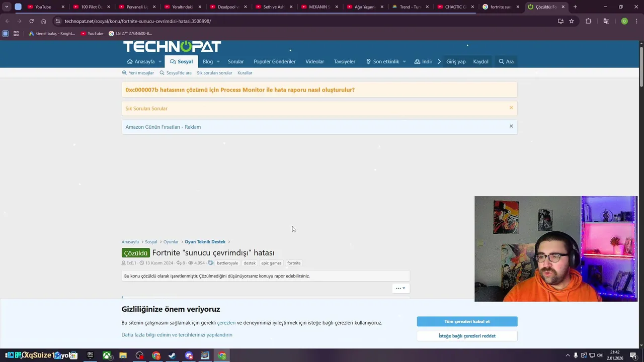Click the Technopat logo

(172, 47)
